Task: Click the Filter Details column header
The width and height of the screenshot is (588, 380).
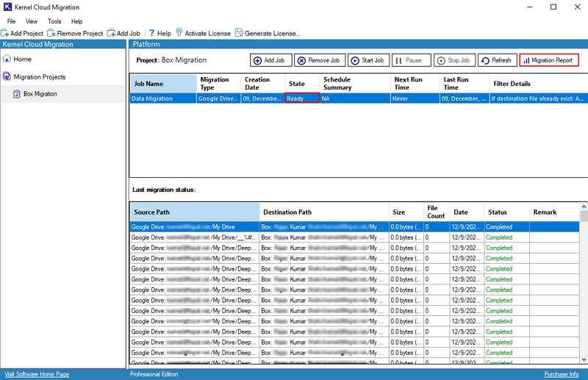Action: pyautogui.click(x=539, y=83)
